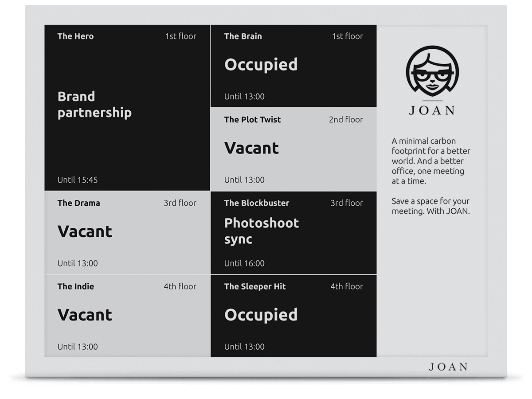Click the 'Vacant' status of The Indie
532x399 pixels.
click(x=85, y=315)
